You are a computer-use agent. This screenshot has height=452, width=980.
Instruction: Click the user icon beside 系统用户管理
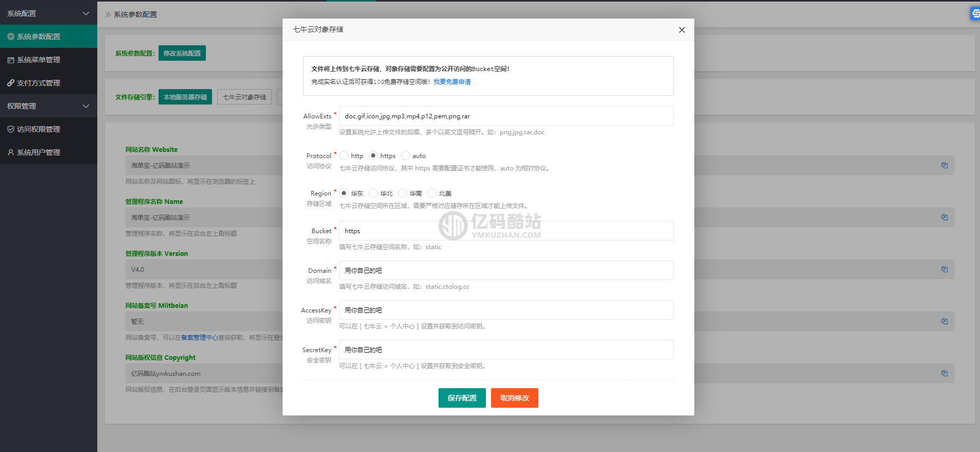pyautogui.click(x=11, y=152)
